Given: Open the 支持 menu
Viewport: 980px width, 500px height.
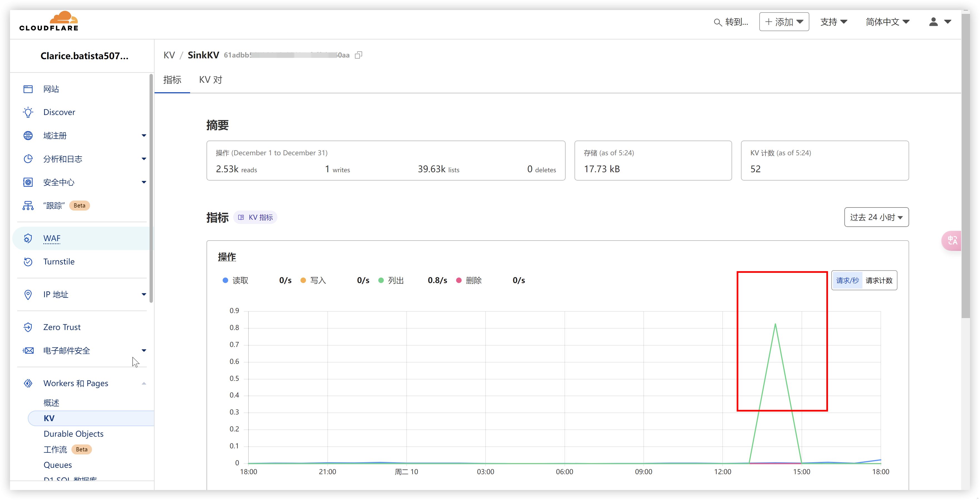Looking at the screenshot, I should [833, 22].
